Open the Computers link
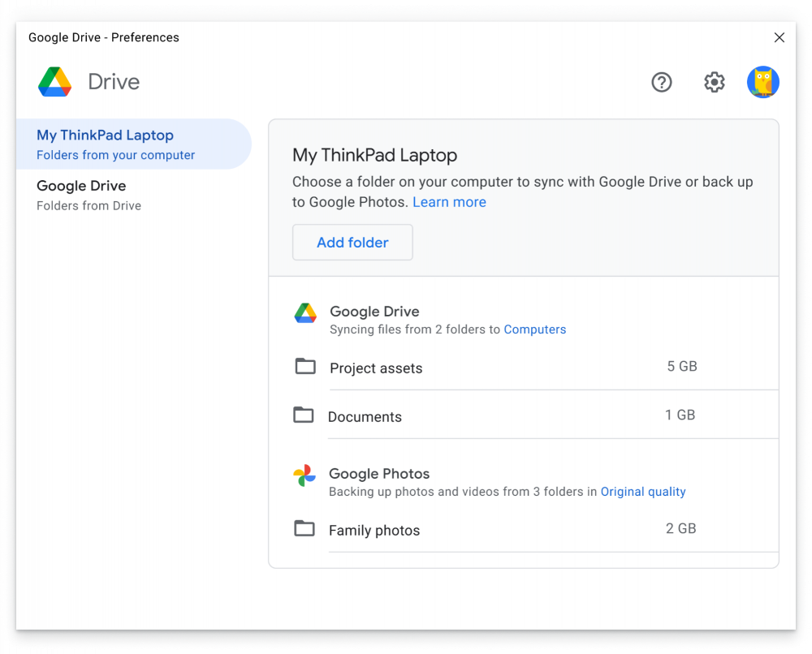Image resolution: width=812 pixels, height=654 pixels. point(535,329)
